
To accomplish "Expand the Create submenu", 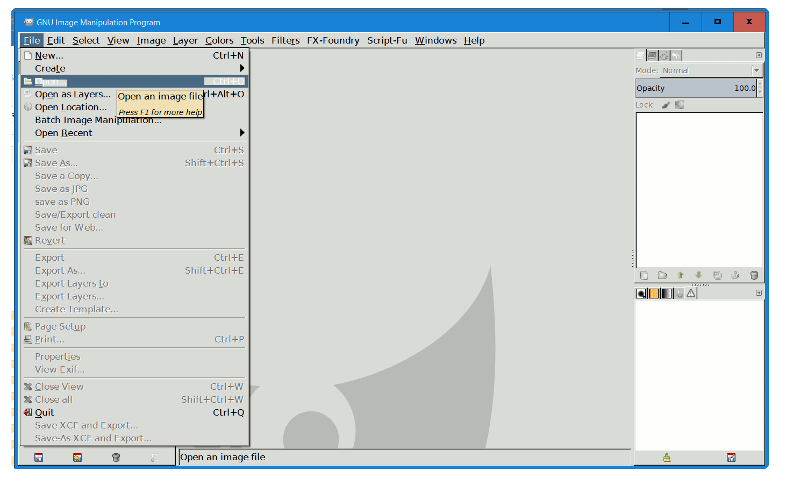I will pyautogui.click(x=135, y=68).
